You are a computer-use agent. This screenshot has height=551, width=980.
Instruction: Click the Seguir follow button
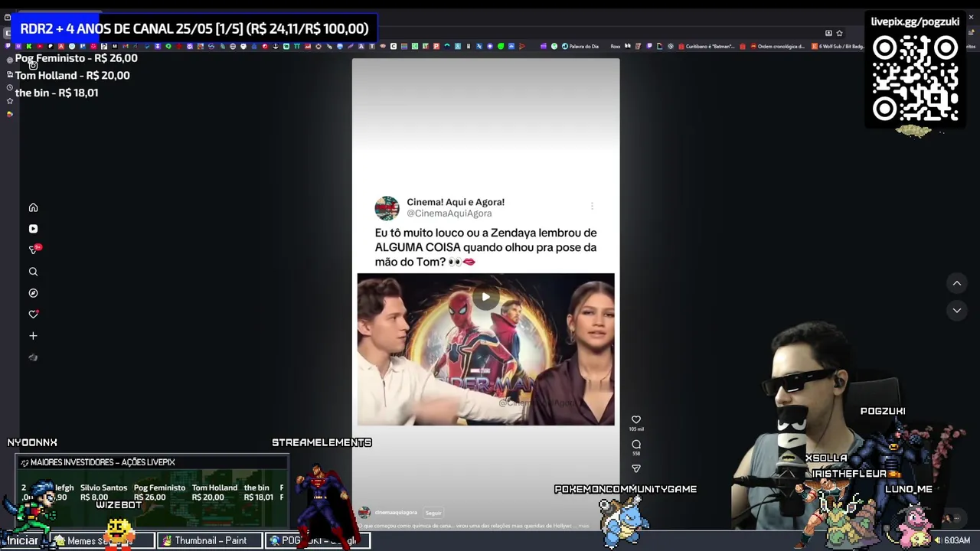433,513
